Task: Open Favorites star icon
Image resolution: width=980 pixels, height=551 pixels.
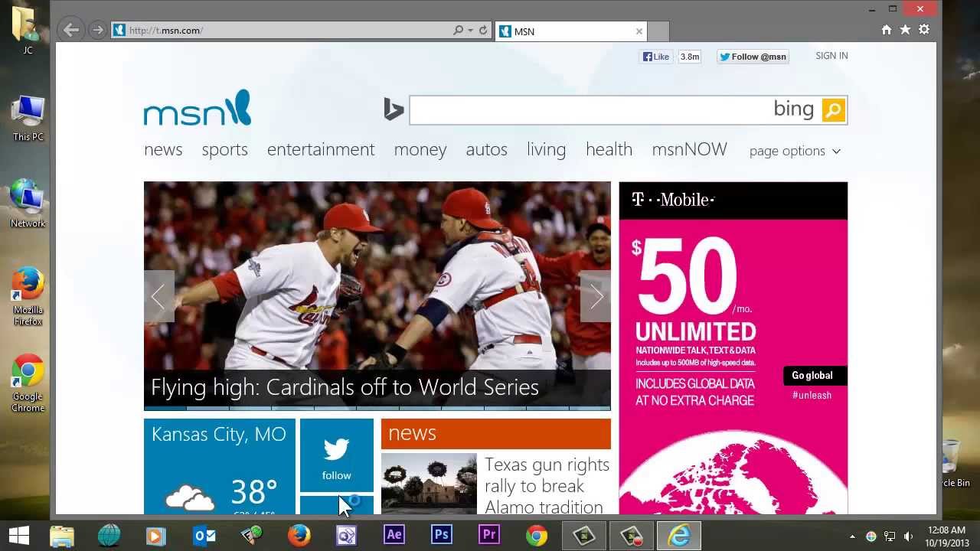Action: [905, 30]
